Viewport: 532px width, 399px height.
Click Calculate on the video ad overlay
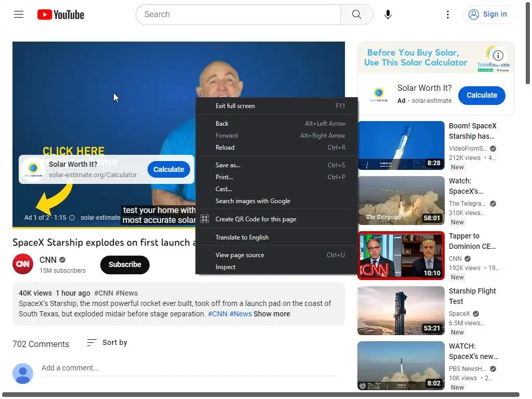coord(169,169)
